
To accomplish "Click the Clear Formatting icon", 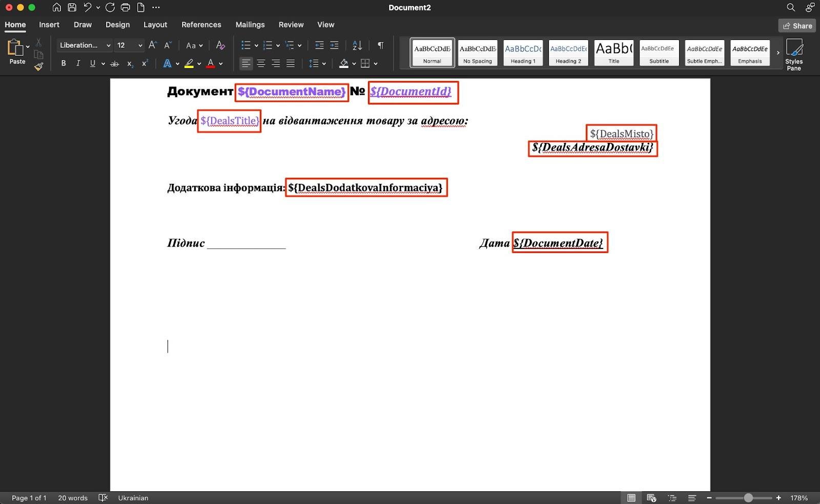I will click(x=220, y=45).
